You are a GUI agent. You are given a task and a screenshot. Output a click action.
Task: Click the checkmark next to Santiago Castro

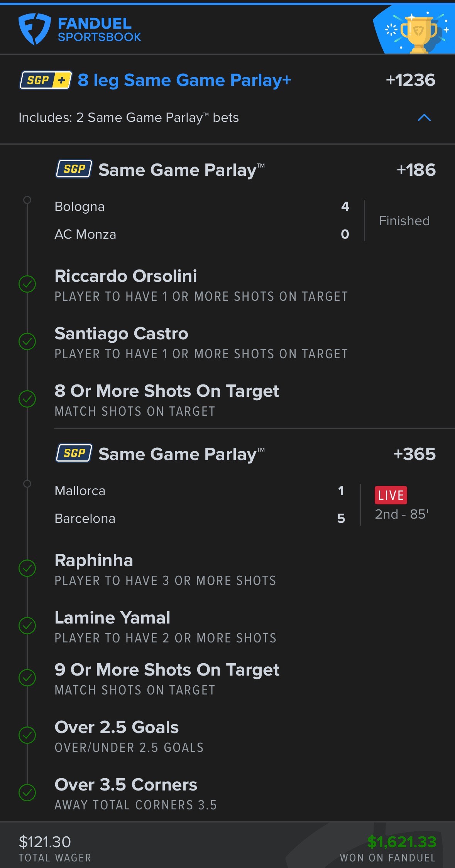point(27,342)
